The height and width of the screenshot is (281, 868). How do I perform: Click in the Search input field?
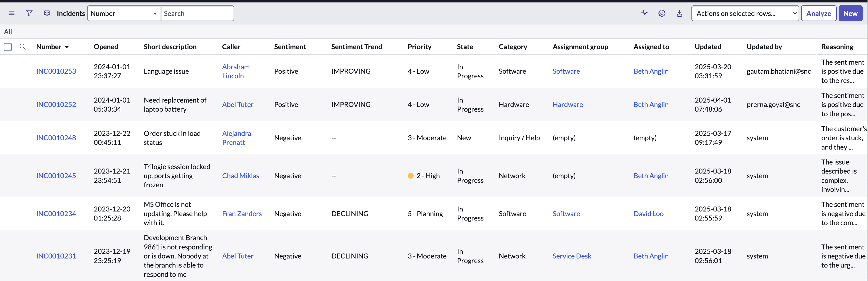197,13
